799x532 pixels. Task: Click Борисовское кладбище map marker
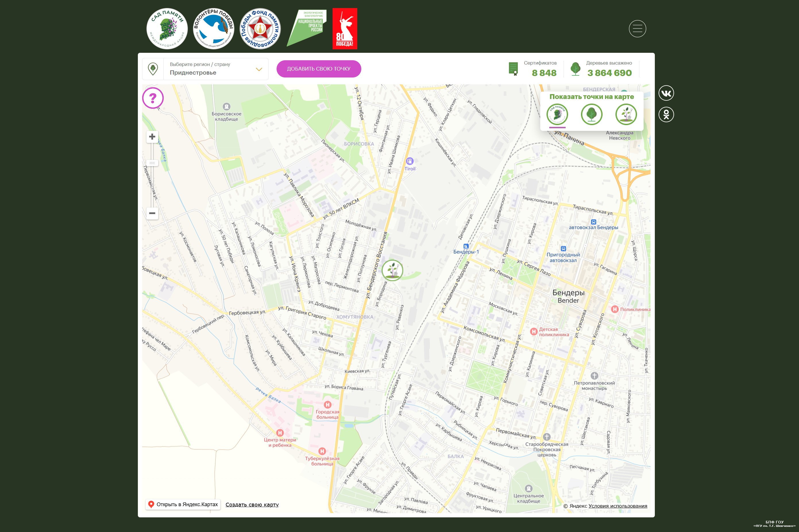pos(227,106)
